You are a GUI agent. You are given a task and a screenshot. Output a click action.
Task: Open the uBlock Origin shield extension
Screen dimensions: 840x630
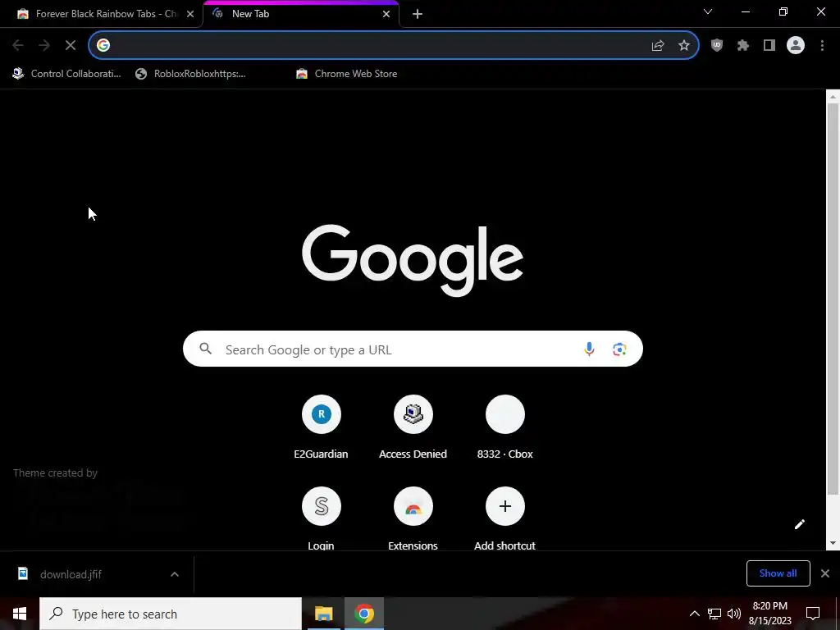click(717, 46)
